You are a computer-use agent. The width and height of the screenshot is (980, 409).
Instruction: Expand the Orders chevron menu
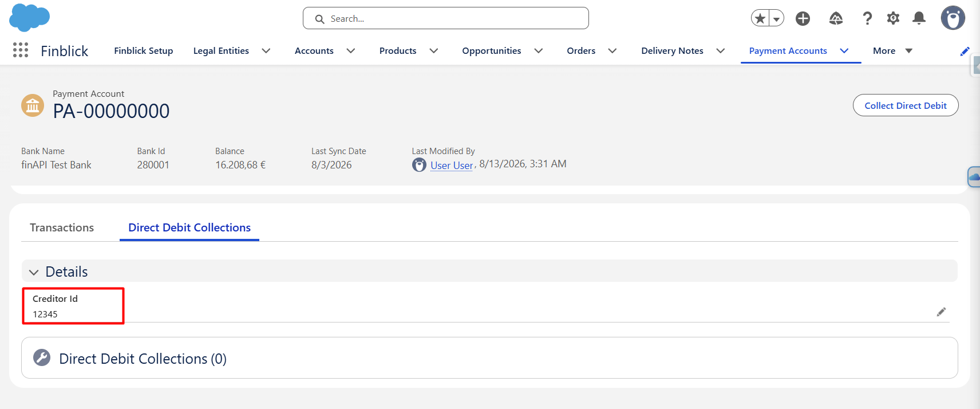(x=612, y=51)
